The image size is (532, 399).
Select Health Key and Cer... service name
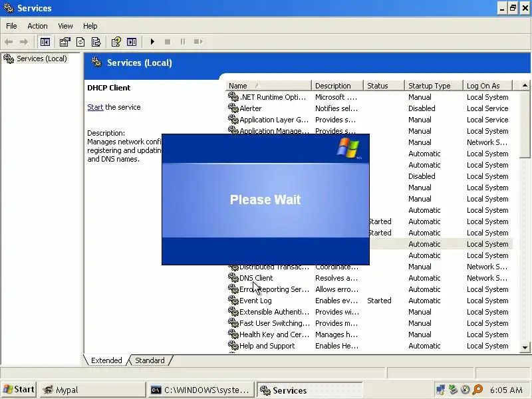click(274, 334)
